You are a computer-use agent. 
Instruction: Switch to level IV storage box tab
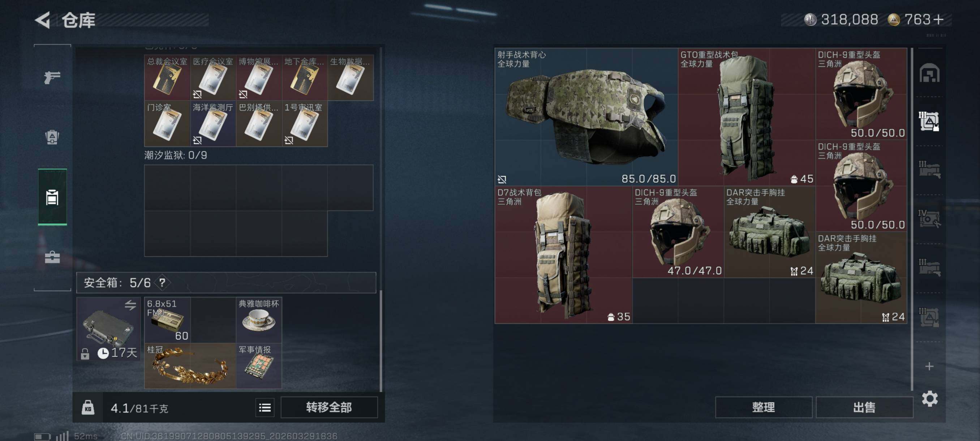(929, 219)
